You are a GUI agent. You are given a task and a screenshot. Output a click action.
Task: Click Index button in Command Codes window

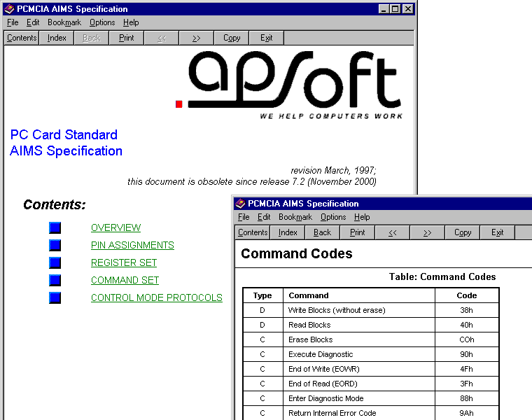point(288,232)
